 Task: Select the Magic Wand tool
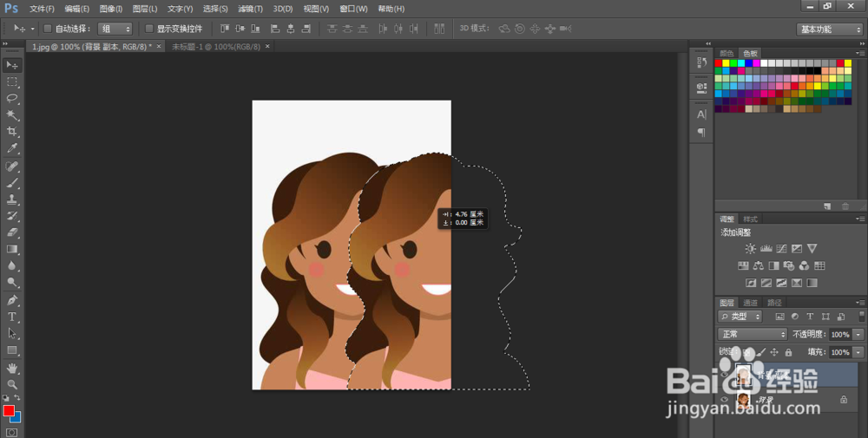coord(11,115)
